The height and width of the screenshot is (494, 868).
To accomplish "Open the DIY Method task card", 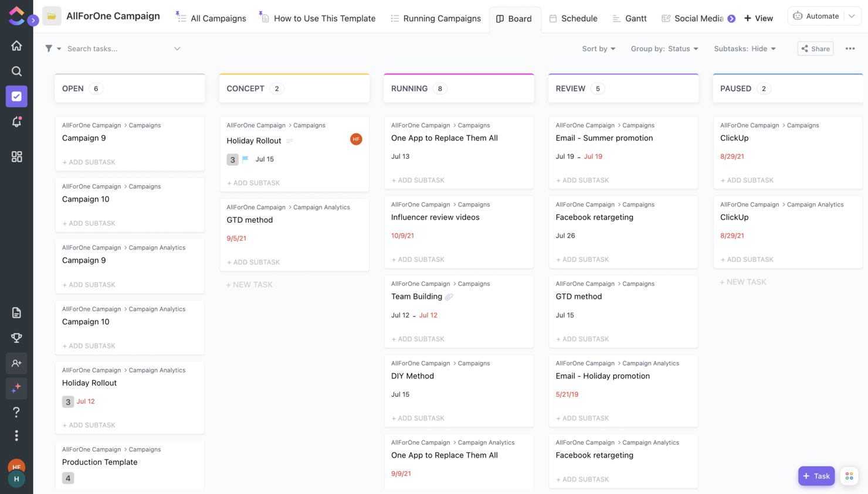I will click(459, 390).
